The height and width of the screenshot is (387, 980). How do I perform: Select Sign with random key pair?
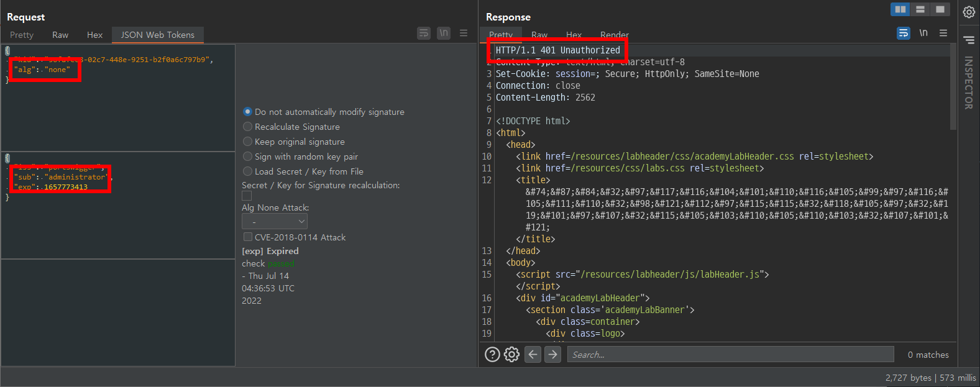coord(300,157)
